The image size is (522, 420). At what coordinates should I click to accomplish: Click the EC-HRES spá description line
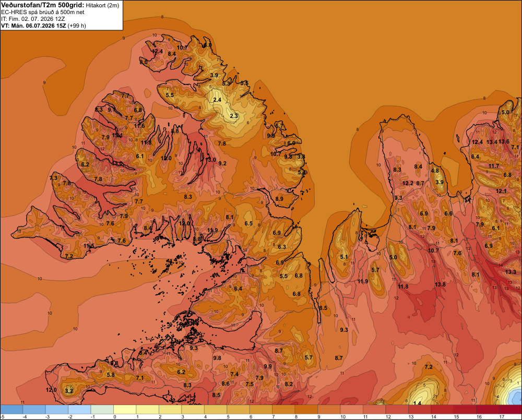(x=43, y=13)
